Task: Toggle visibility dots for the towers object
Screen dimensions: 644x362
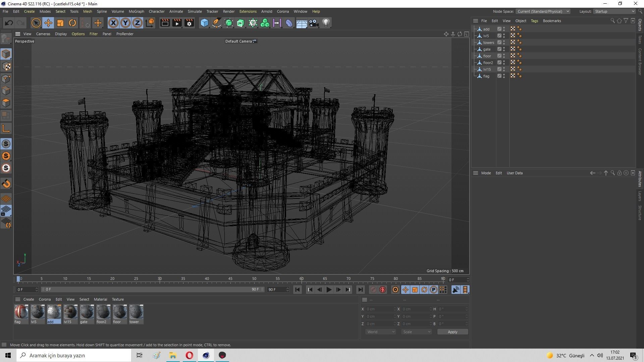Action: tap(504, 43)
